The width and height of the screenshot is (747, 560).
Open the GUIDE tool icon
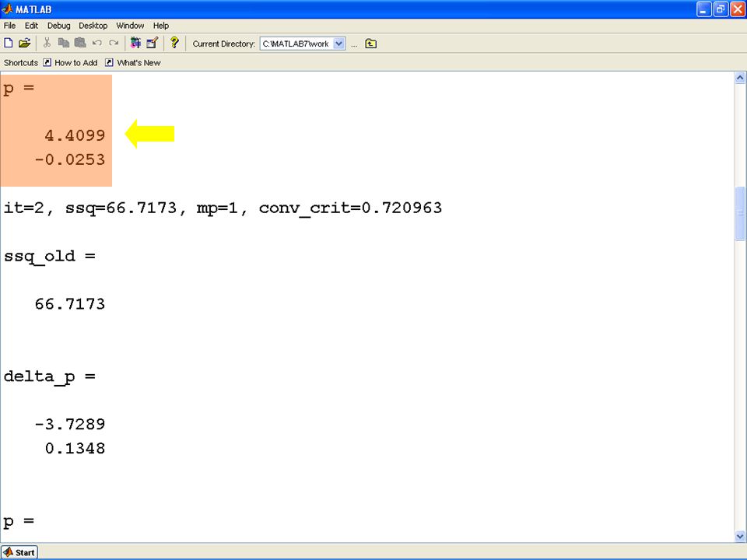152,43
